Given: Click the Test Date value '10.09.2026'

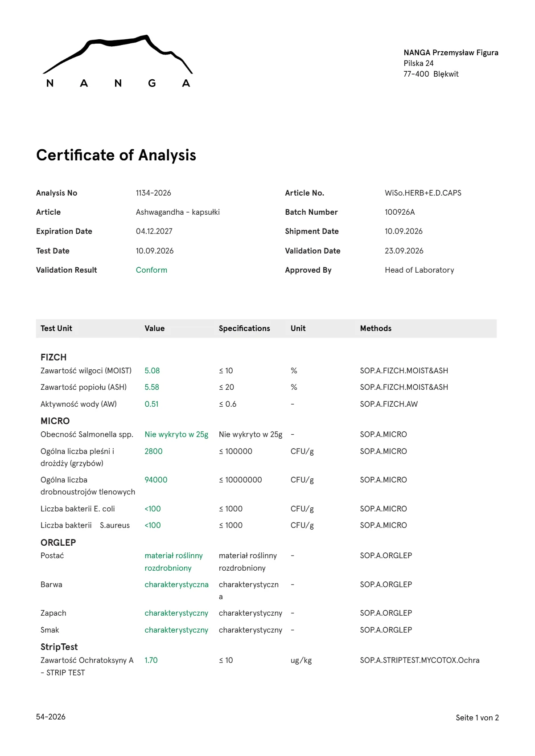Looking at the screenshot, I should pyautogui.click(x=155, y=251).
